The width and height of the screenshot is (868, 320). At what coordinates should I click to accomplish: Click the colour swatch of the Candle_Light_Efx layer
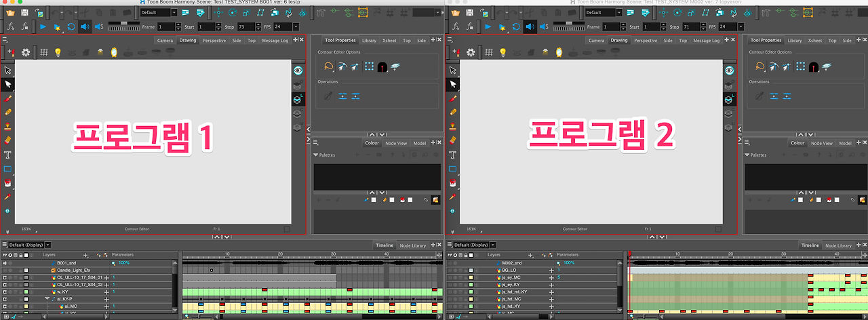26,270
